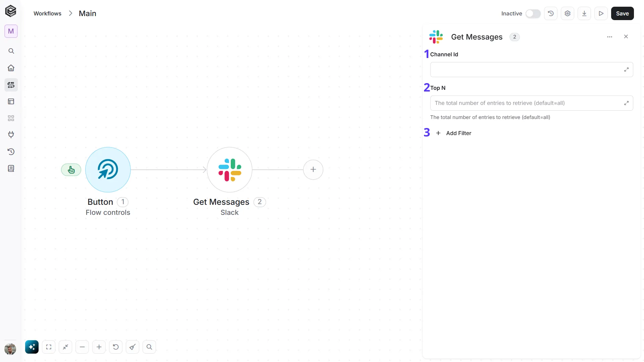Screen dimensions: 644x362
Task: Save the workflow
Action: (623, 13)
